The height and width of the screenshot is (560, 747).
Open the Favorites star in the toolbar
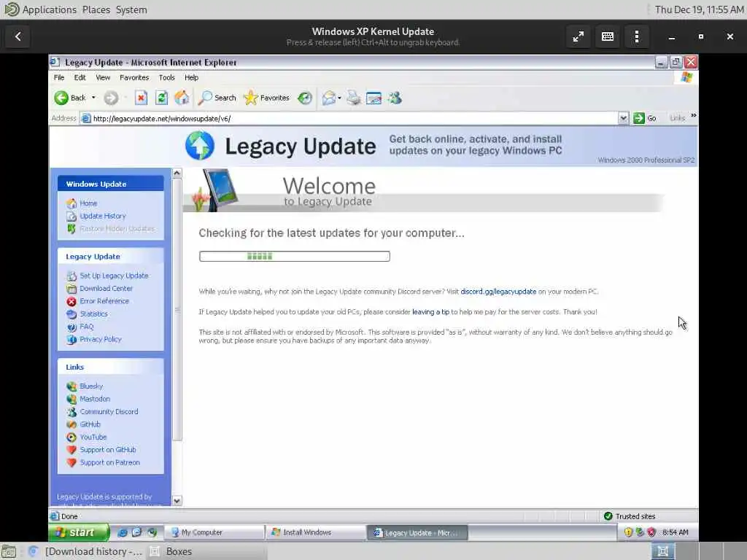[266, 98]
